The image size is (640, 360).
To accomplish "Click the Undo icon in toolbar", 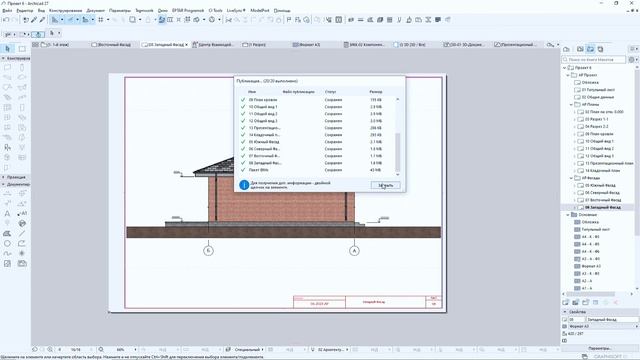I will (6, 20).
